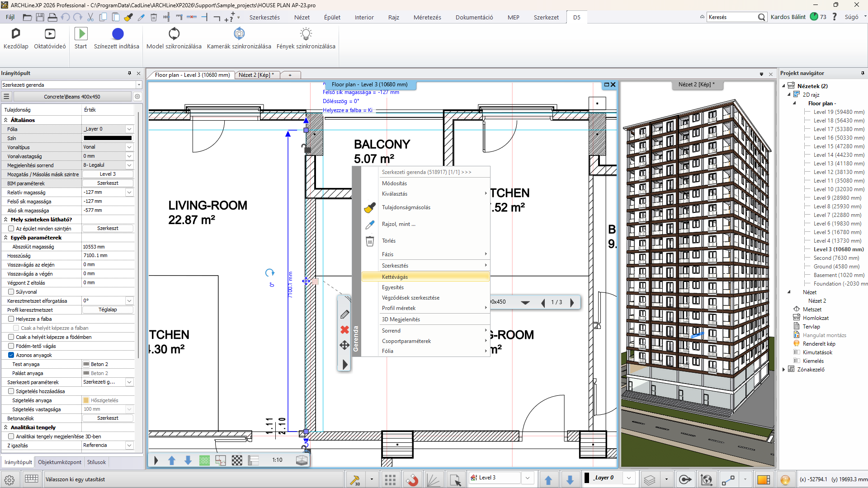Screen dimensions: 868x488
Task: Toggle Helyezze a falba checkbox
Action: [x=11, y=319]
